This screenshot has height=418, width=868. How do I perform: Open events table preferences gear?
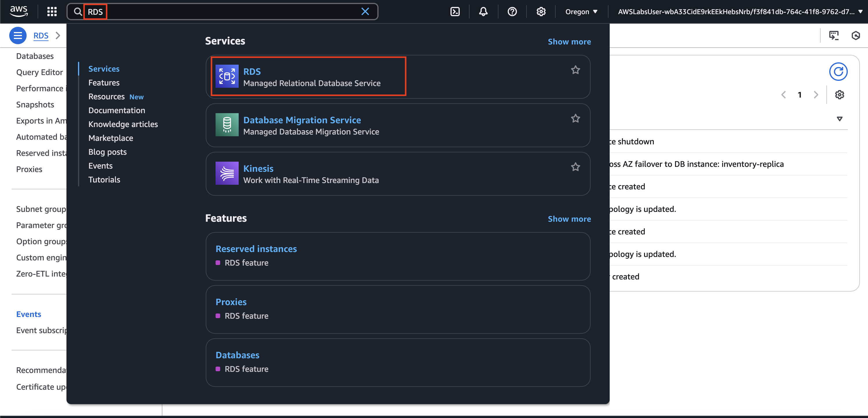click(x=839, y=95)
